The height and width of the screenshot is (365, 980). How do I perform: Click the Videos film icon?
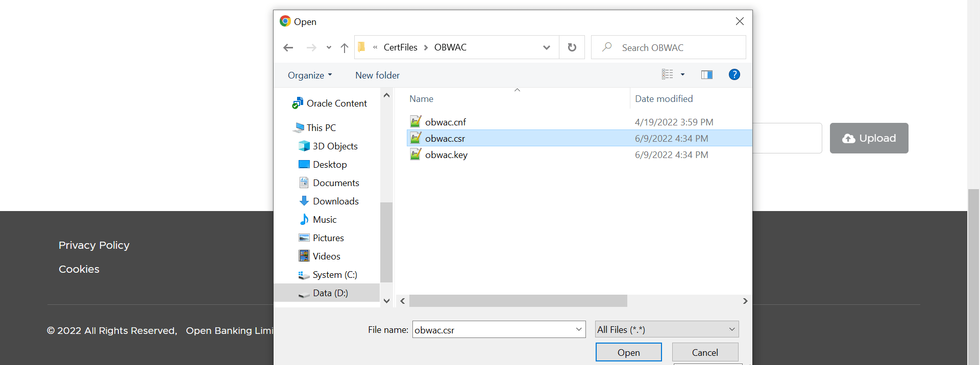tap(304, 256)
